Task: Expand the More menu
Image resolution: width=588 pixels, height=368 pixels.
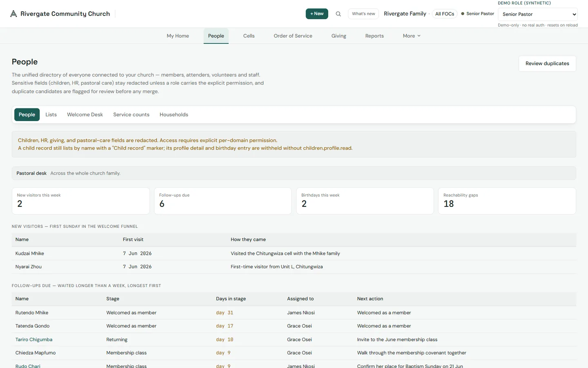Action: pos(412,36)
